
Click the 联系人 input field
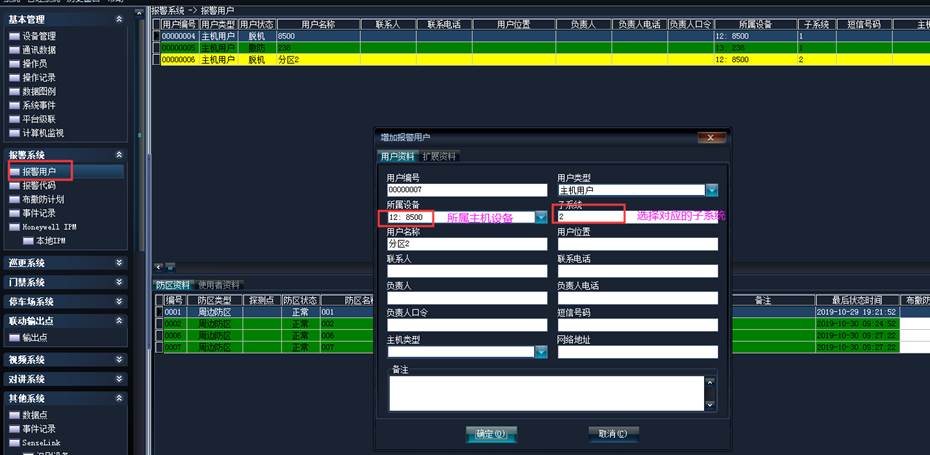[466, 271]
